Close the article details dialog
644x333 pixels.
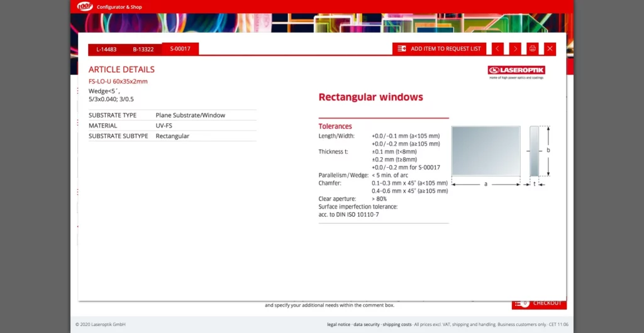point(550,48)
